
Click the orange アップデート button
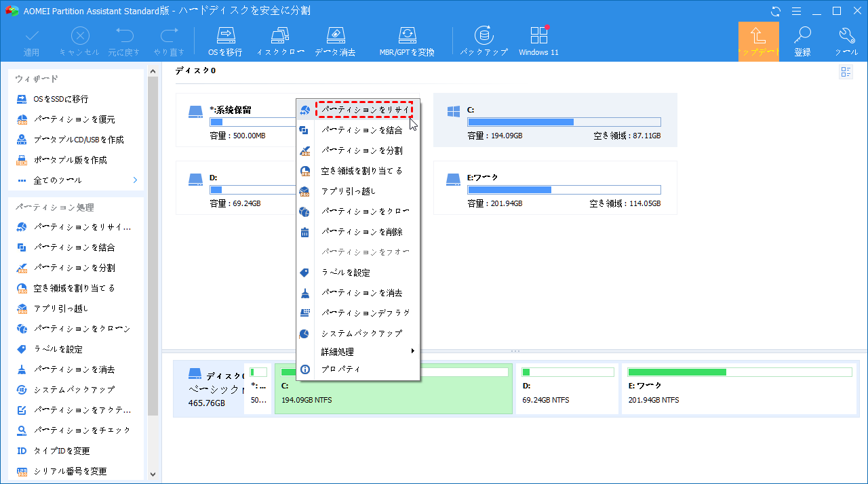758,41
